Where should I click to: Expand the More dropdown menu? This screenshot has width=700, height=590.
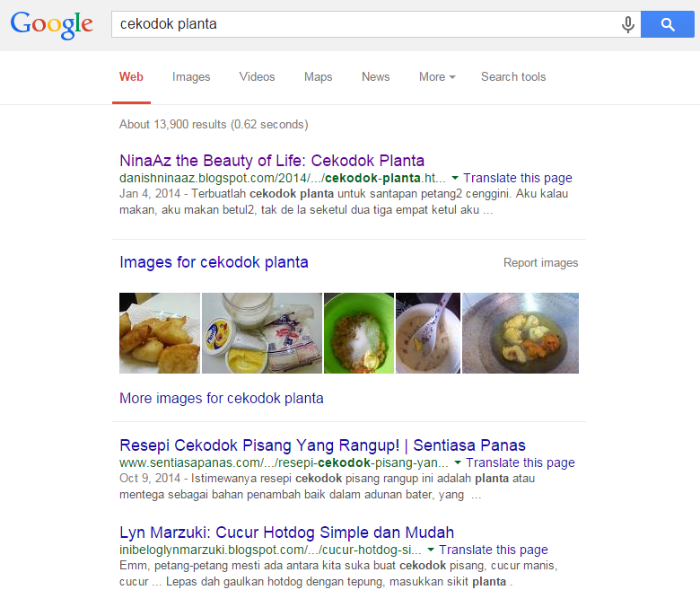(x=437, y=77)
